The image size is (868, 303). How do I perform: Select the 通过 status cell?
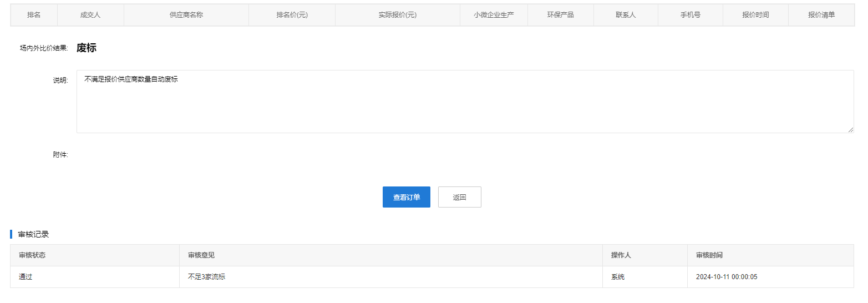(26, 277)
